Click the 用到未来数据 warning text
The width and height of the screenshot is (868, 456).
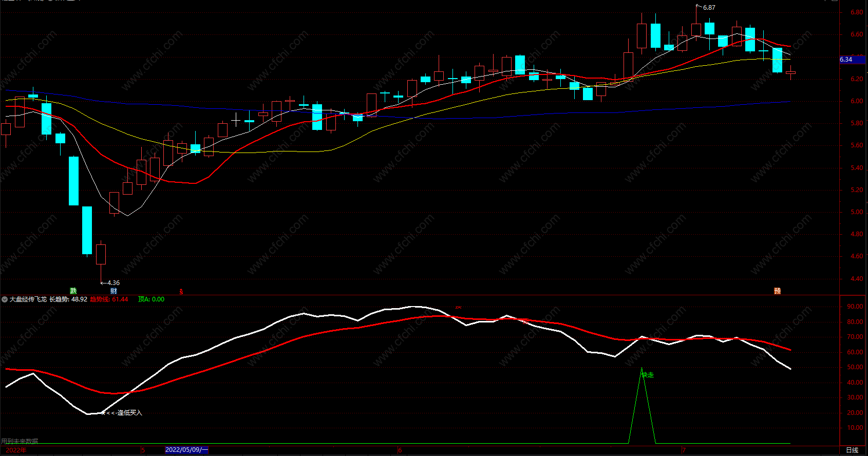point(20,441)
